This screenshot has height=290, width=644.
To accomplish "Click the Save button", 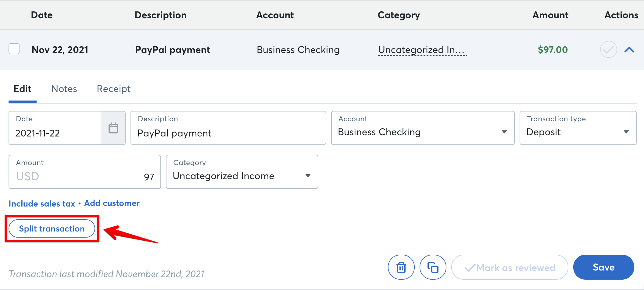I will [603, 267].
